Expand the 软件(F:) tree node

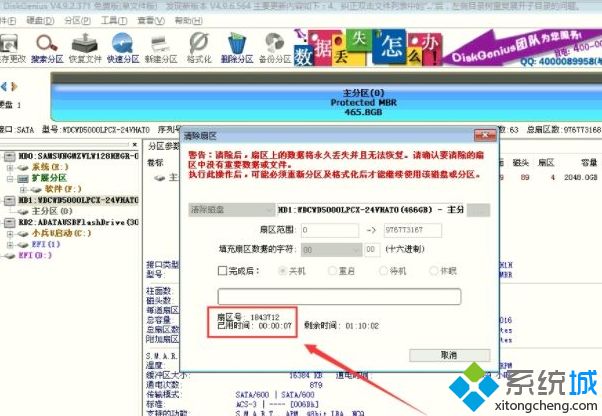[23, 190]
